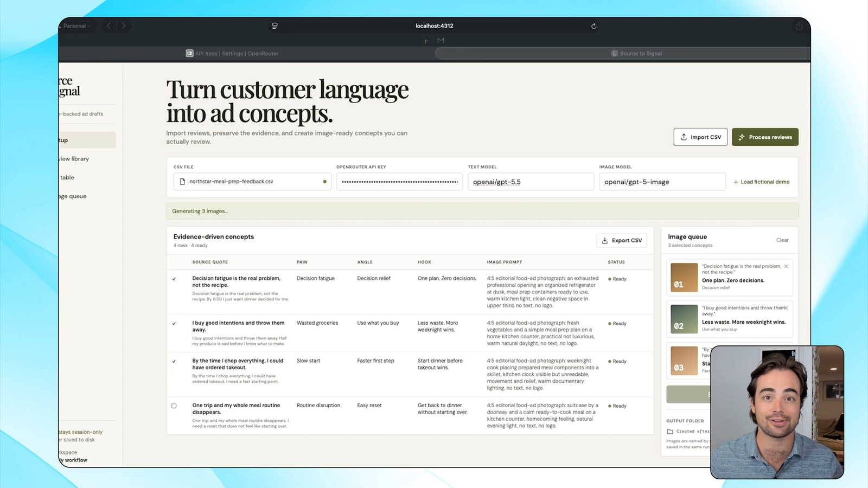The height and width of the screenshot is (488, 868).
Task: Click the green button below queue item 03
Action: pos(688,394)
